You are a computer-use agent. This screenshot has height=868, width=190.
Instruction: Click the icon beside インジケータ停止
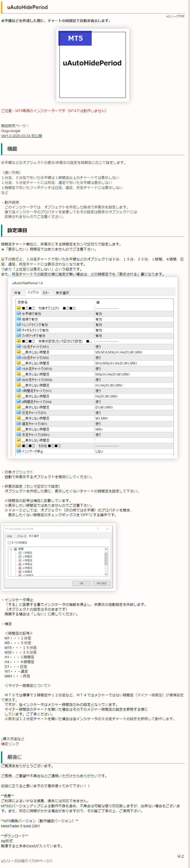[19, 451]
